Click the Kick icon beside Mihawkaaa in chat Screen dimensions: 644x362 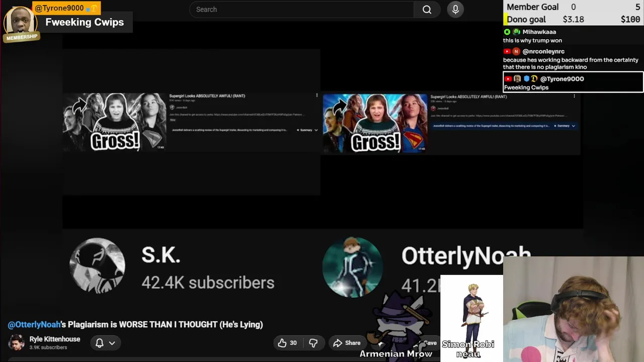coord(507,32)
